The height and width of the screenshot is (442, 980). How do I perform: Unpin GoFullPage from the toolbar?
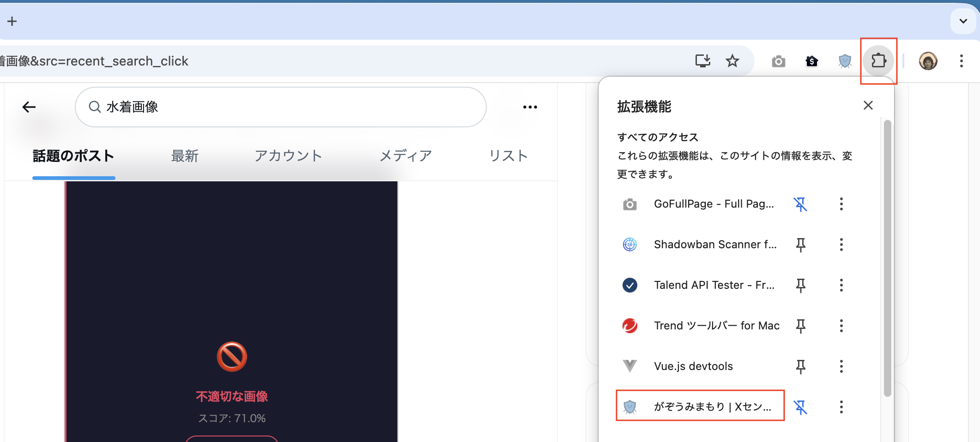800,204
